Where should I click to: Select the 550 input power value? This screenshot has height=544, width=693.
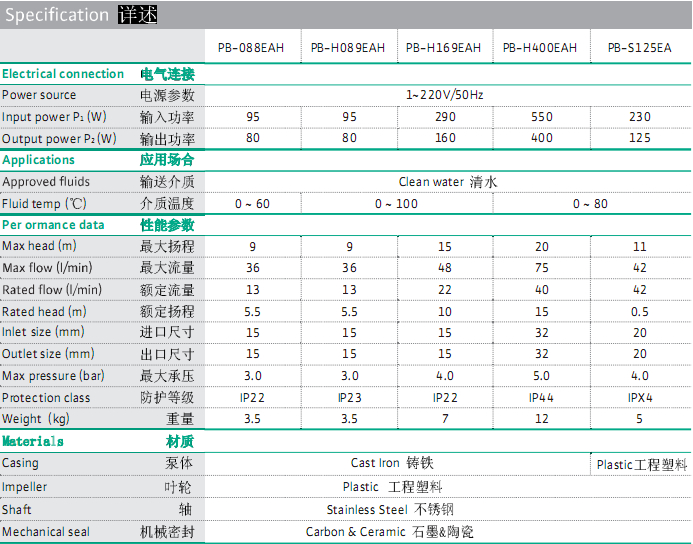click(541, 117)
